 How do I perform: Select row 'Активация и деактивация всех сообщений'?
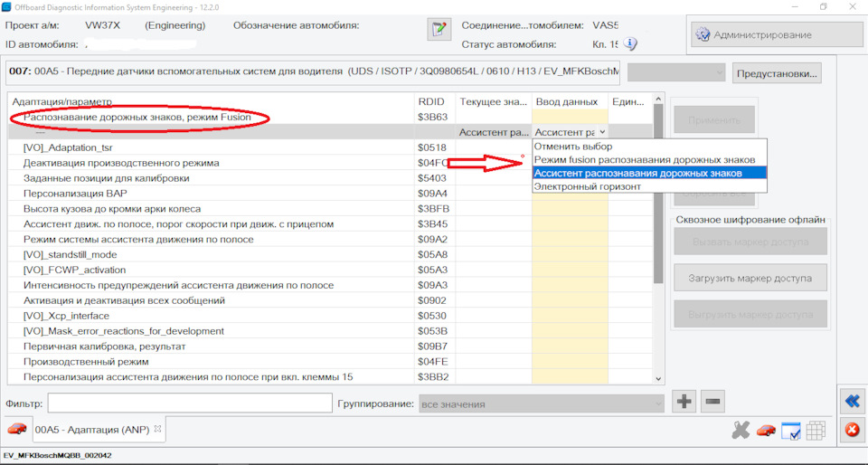tap(330, 300)
